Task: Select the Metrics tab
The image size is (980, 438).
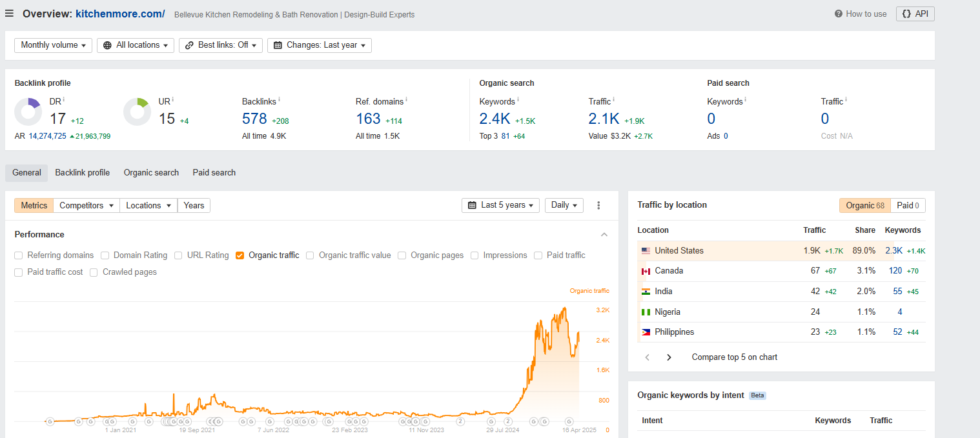Action: 34,206
